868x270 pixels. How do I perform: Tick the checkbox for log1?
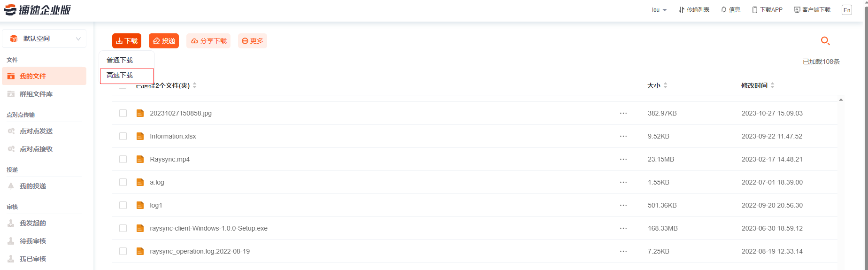coord(123,205)
